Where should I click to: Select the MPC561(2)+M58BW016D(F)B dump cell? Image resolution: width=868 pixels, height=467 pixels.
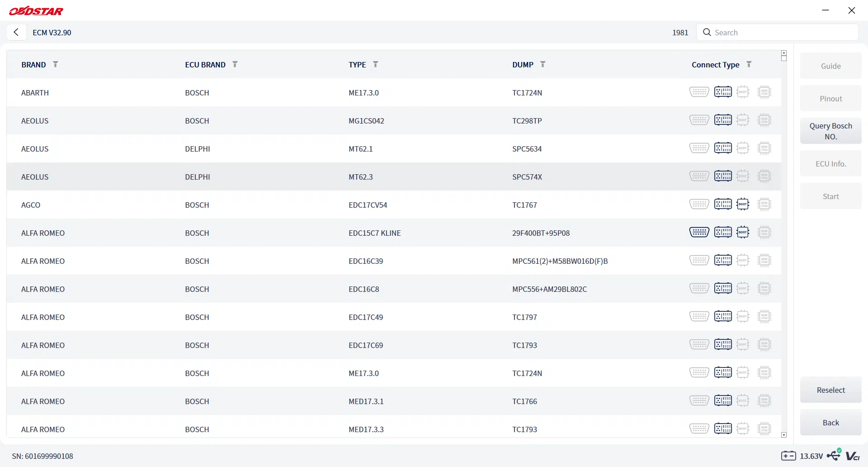click(560, 261)
